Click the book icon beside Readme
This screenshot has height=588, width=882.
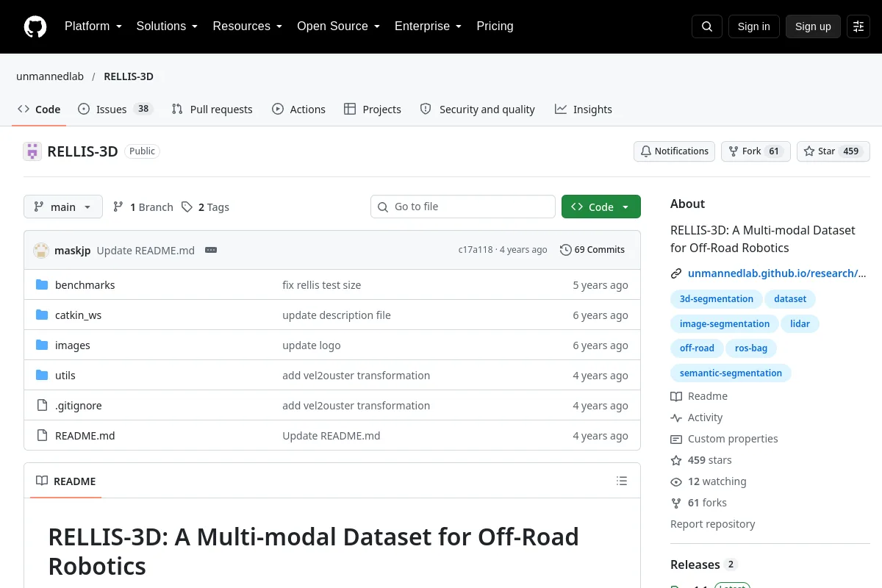676,396
